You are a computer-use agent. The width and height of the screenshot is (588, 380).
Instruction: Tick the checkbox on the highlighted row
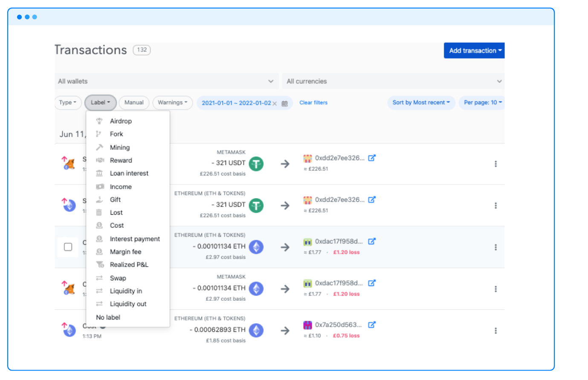[68, 247]
